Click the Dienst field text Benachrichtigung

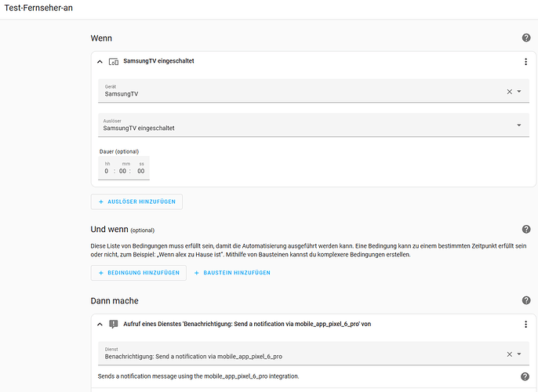point(194,357)
